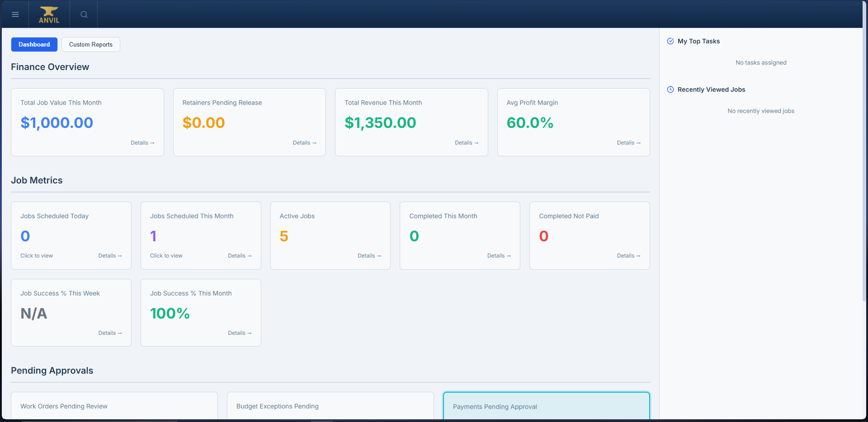The image size is (868, 422).
Task: Select the Dashboard tab
Action: [x=34, y=44]
